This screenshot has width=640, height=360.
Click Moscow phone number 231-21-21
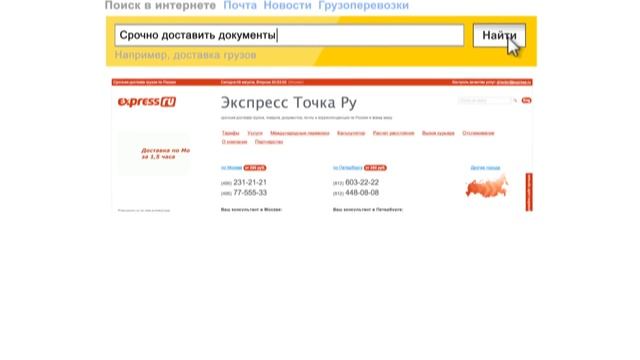click(250, 182)
